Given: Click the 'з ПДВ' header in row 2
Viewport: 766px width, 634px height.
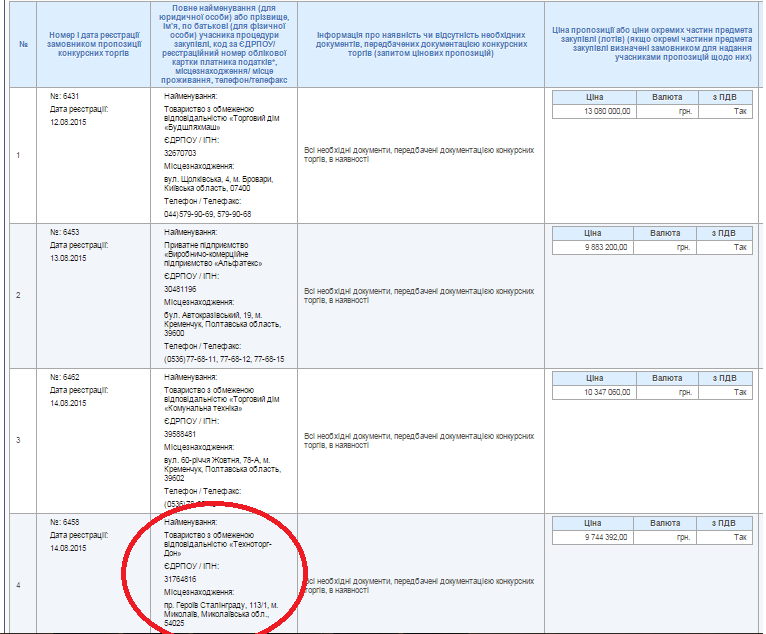Looking at the screenshot, I should coord(725,233).
